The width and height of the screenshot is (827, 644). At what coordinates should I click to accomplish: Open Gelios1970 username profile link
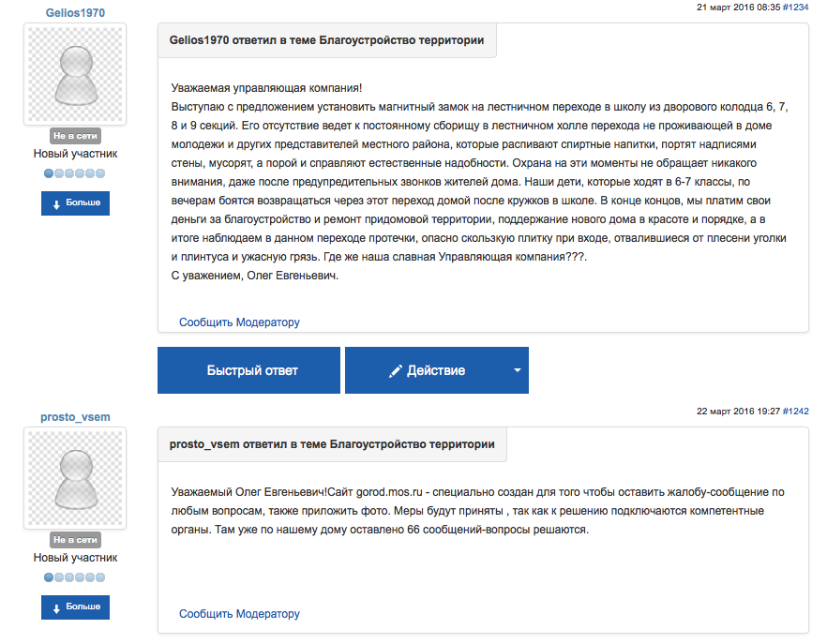click(x=75, y=13)
